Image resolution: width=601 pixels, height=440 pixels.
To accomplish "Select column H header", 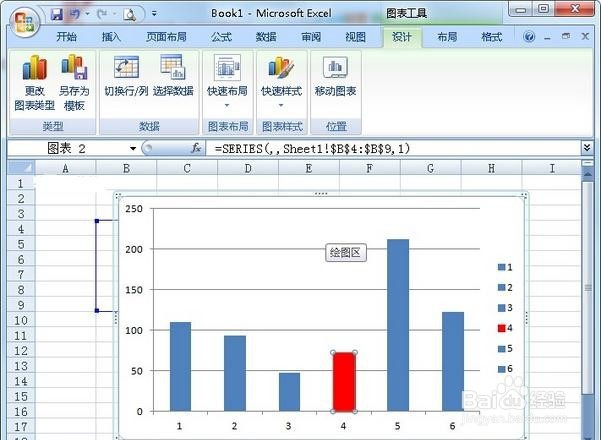I will click(x=491, y=168).
